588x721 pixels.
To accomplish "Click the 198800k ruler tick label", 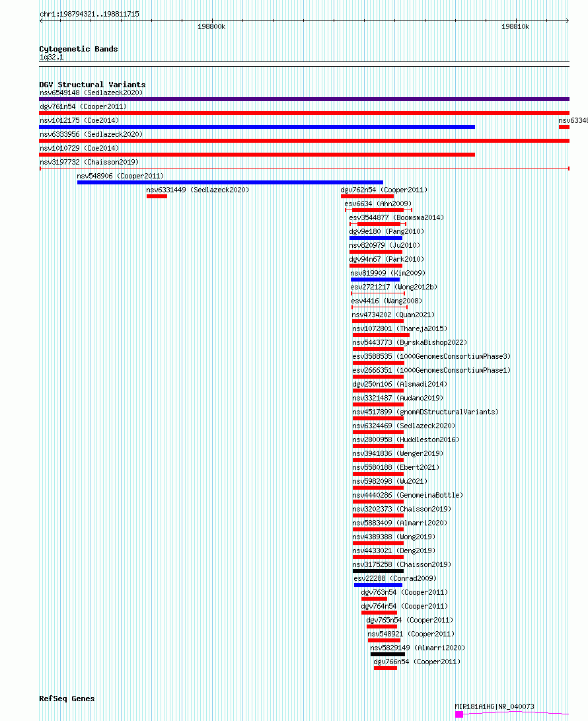I will [x=211, y=26].
